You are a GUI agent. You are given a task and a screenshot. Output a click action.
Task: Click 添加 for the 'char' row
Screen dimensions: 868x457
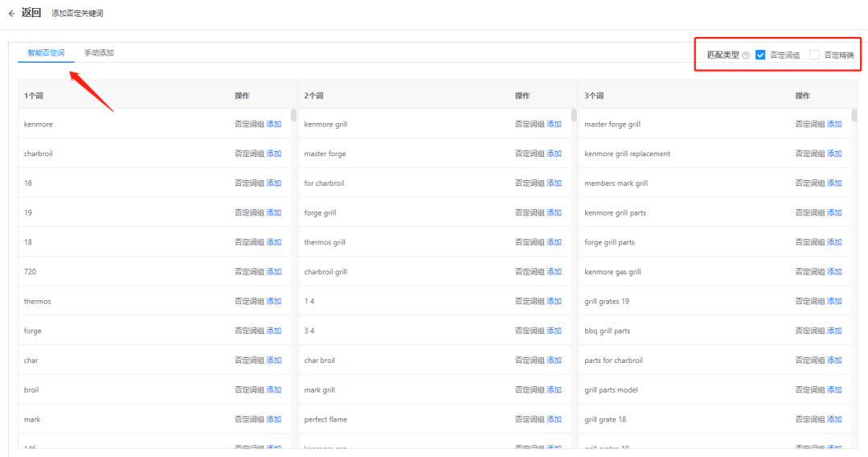[273, 360]
